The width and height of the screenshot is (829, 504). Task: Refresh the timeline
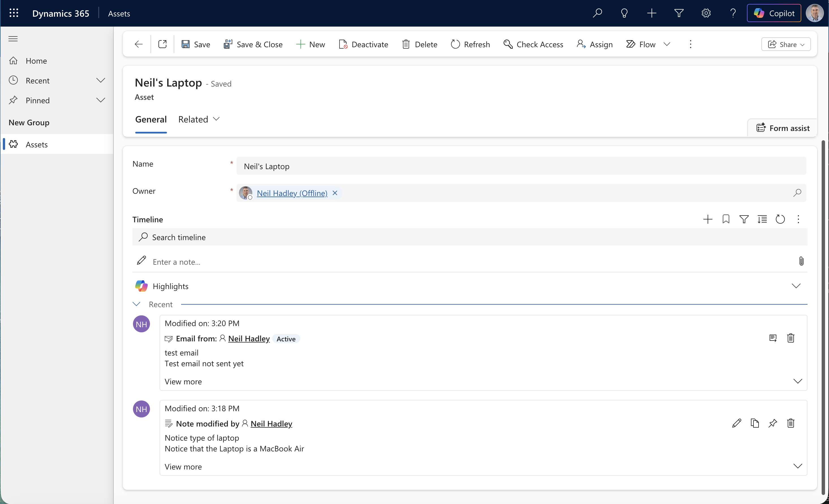coord(780,219)
